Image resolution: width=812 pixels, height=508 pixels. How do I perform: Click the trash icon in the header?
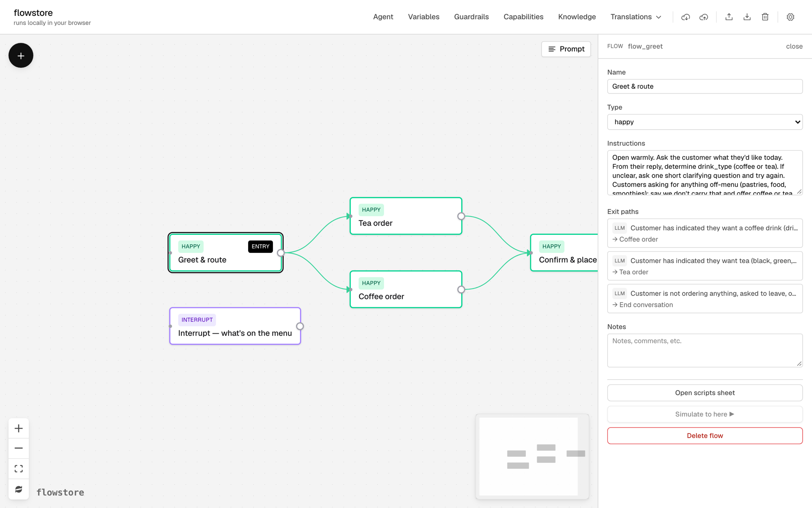coord(765,17)
